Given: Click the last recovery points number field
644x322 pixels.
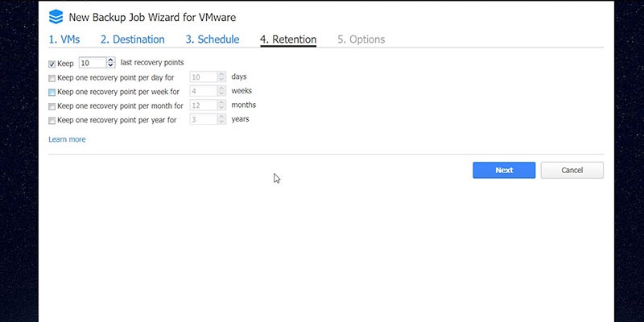Looking at the screenshot, I should (x=93, y=63).
